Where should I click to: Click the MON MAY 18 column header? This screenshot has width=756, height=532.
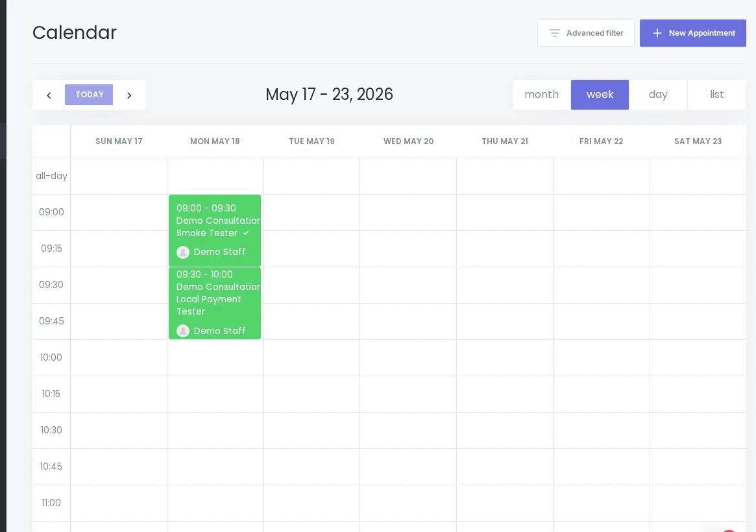pyautogui.click(x=215, y=141)
